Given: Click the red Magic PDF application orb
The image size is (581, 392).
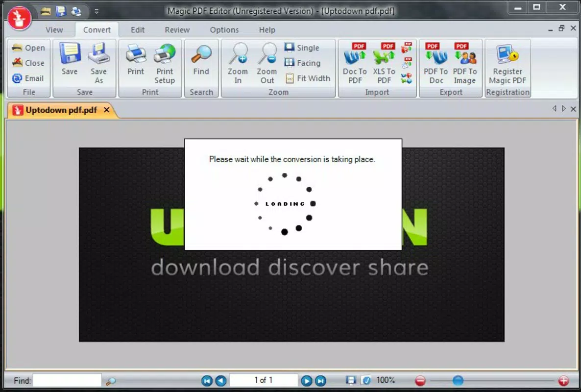Looking at the screenshot, I should (19, 18).
